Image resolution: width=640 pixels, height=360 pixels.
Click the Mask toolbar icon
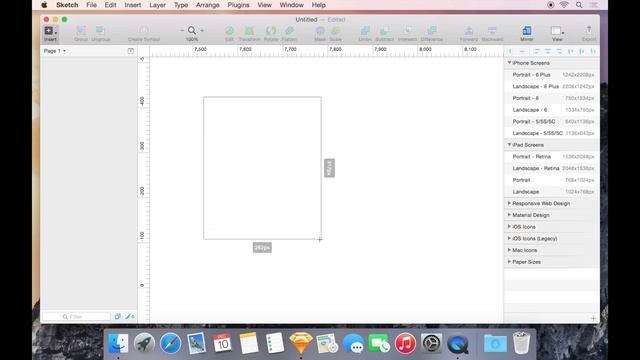pyautogui.click(x=320, y=31)
